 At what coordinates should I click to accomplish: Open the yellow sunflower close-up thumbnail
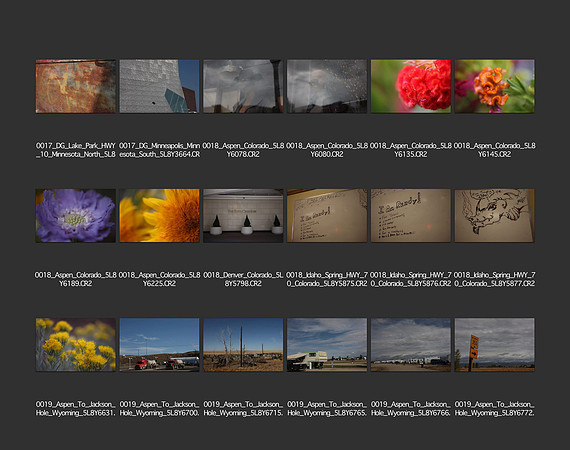point(160,216)
